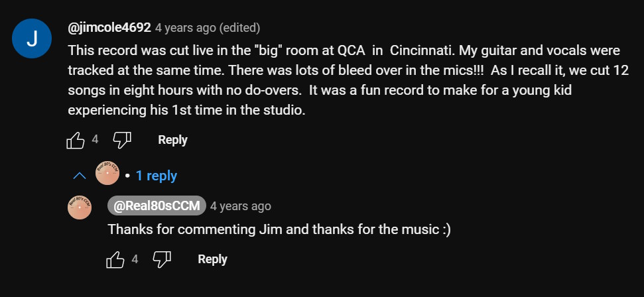Screen dimensions: 644x297
Task: Click the "4 years ago (edited)" timestamp
Action: pos(186,28)
